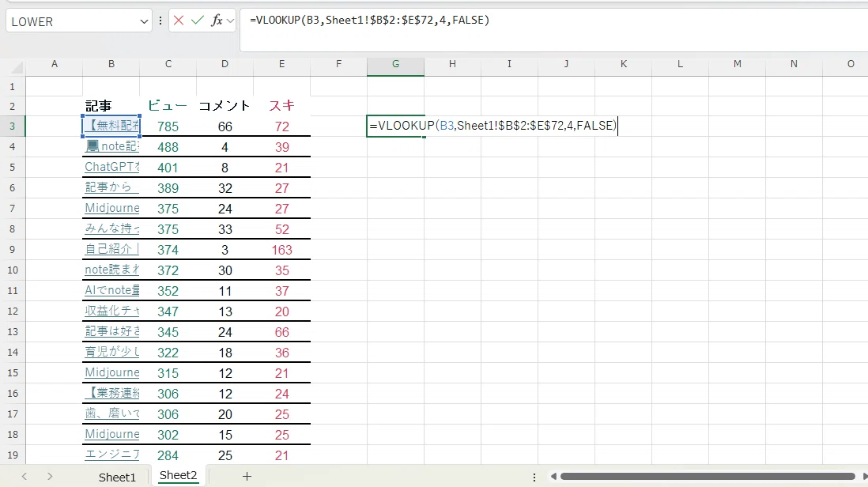868x487 pixels.
Task: Select the Sheet2 tab
Action: click(178, 475)
